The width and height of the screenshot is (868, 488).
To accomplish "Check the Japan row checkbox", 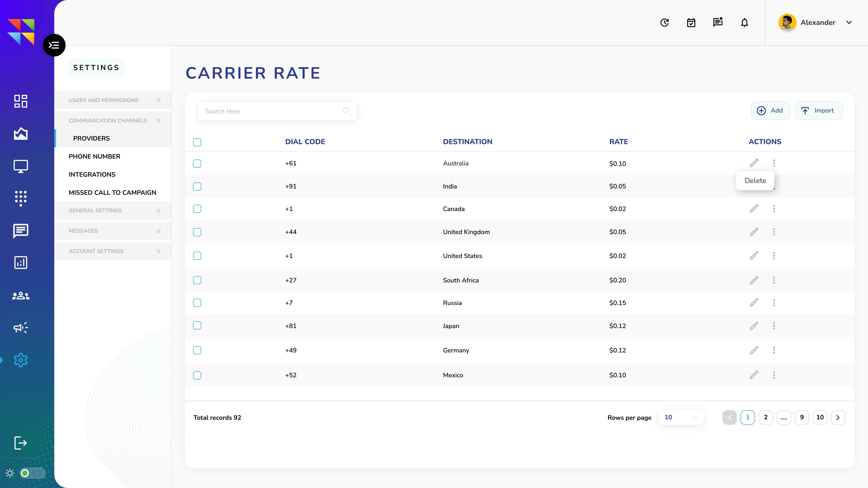I will coord(197,325).
